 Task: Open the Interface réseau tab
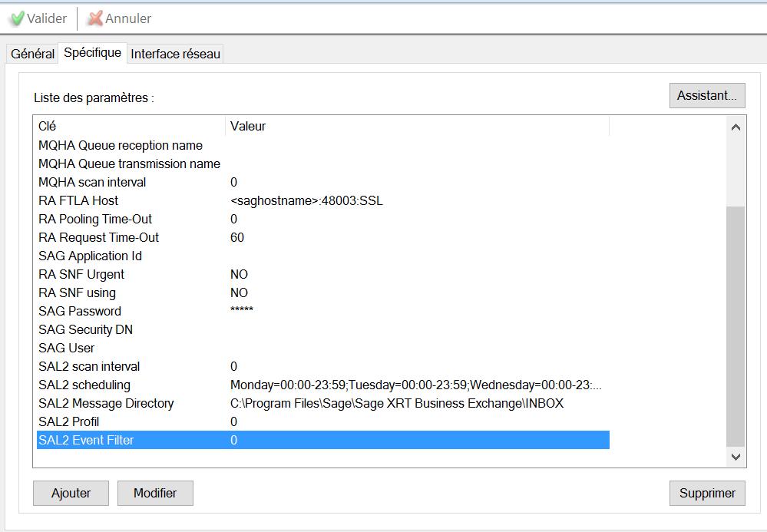pyautogui.click(x=175, y=55)
